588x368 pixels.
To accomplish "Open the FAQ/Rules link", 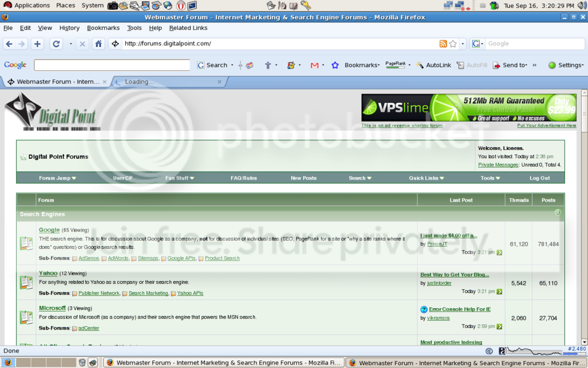I will 243,178.
